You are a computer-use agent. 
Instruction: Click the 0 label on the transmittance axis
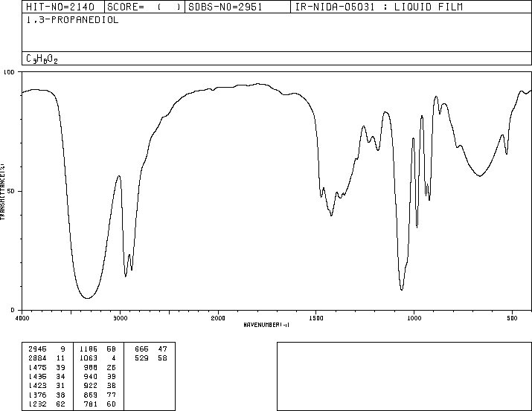click(x=13, y=310)
